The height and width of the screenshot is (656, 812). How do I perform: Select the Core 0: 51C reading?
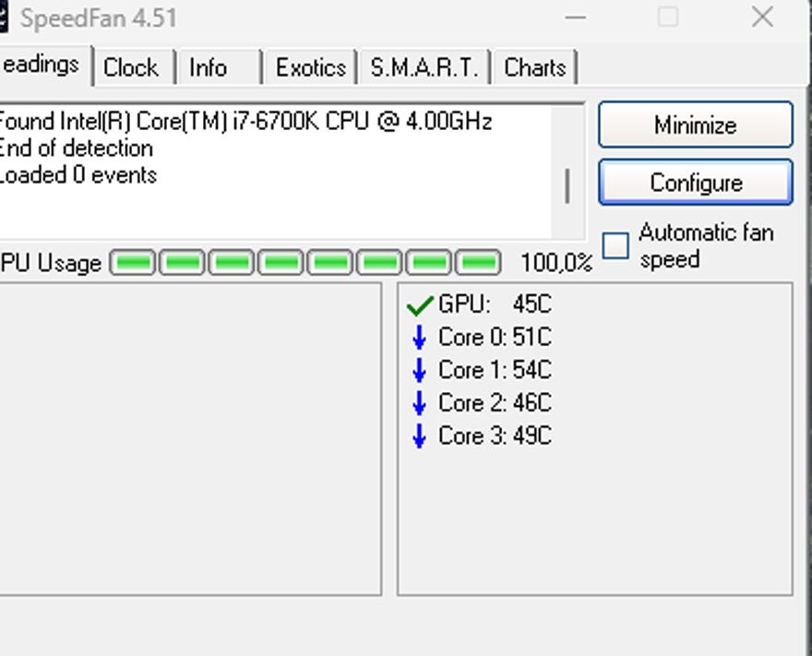pyautogui.click(x=496, y=337)
